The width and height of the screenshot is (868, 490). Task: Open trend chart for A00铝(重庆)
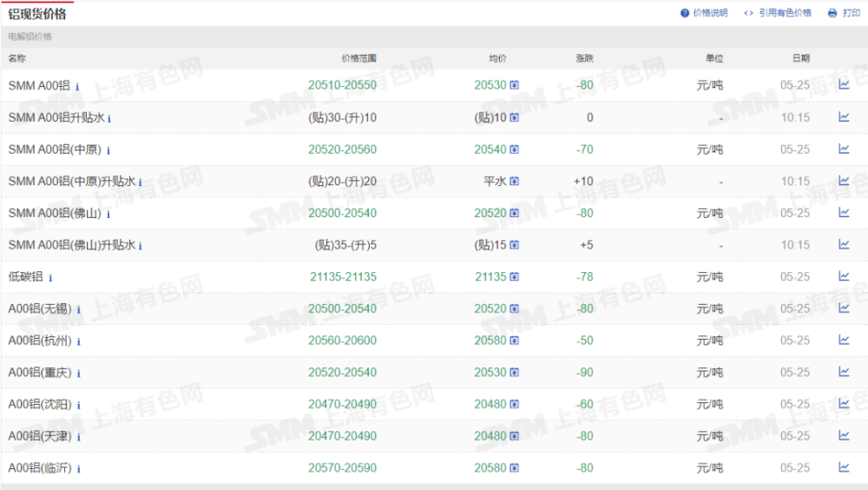(844, 371)
